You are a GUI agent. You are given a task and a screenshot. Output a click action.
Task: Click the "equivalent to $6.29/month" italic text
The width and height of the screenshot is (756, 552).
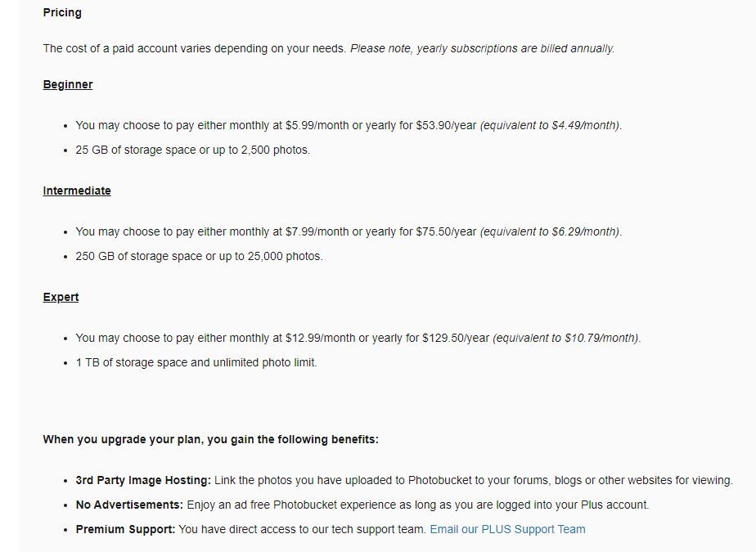pos(551,231)
